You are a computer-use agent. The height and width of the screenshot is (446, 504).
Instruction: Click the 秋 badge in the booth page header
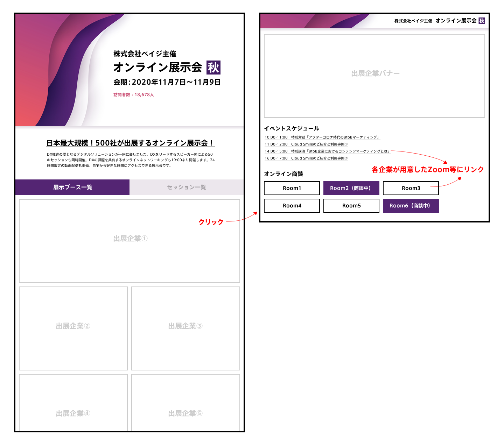(x=482, y=21)
